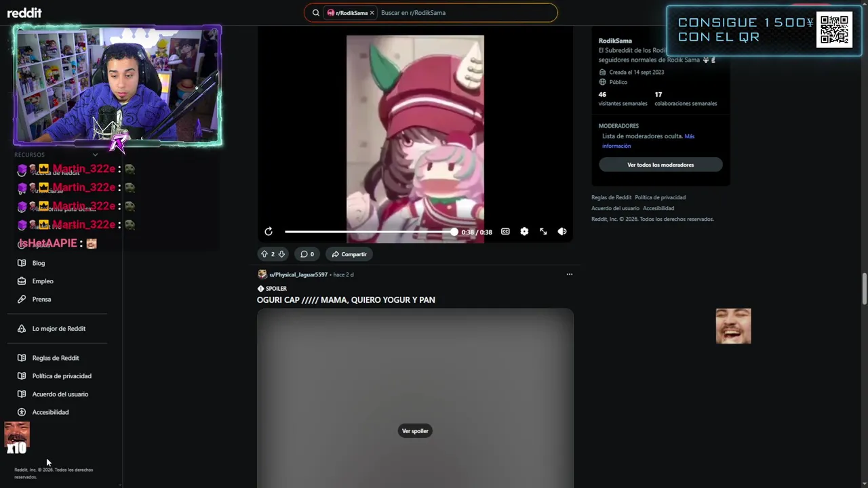868x488 pixels.
Task: Click the streamer webcam overlay
Action: pyautogui.click(x=117, y=86)
